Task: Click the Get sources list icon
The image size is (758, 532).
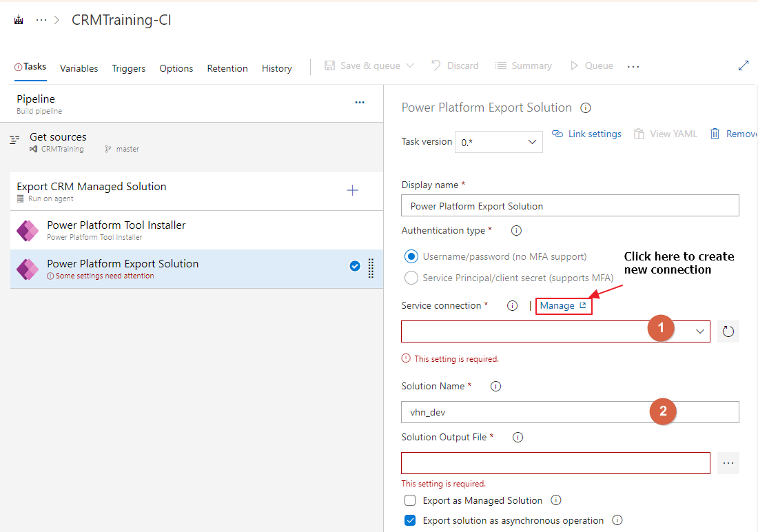Action: 14,140
